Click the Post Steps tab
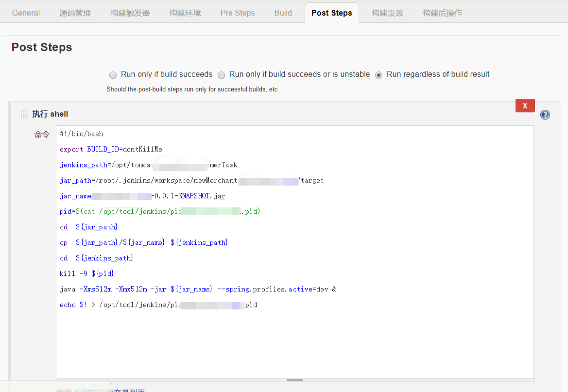 pos(332,13)
